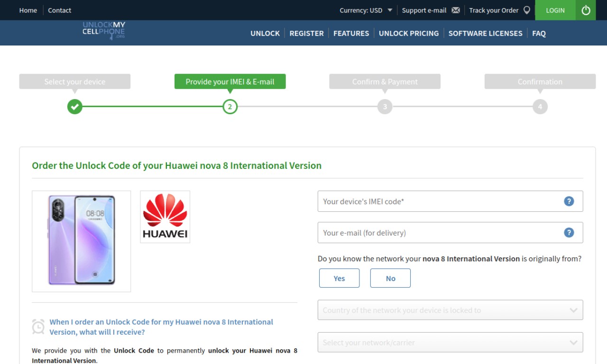The height and width of the screenshot is (364, 607).
Task: Click the 'Order the Unlock Code' heading text
Action: pos(176,165)
